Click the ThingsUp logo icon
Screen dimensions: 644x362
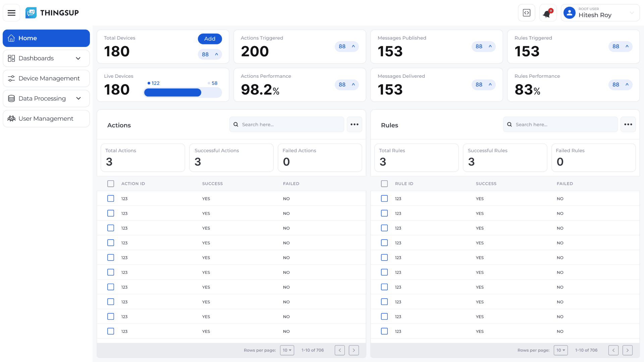pos(31,13)
